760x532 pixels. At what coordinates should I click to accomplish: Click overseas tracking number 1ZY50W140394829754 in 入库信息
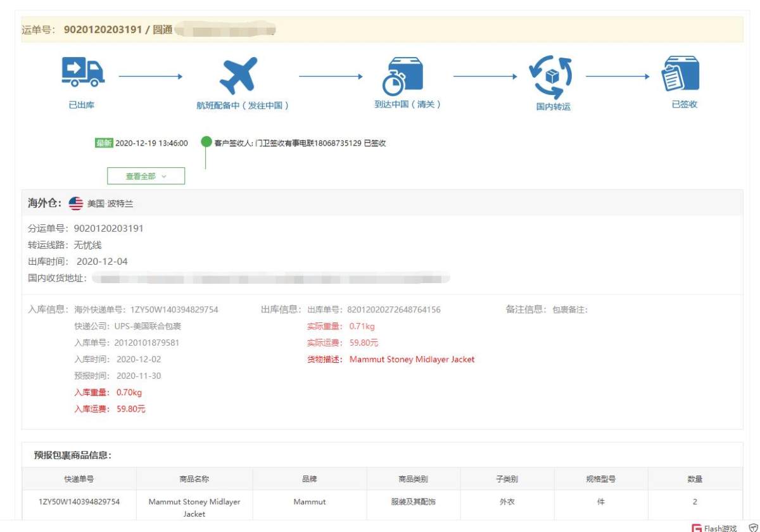tap(174, 310)
